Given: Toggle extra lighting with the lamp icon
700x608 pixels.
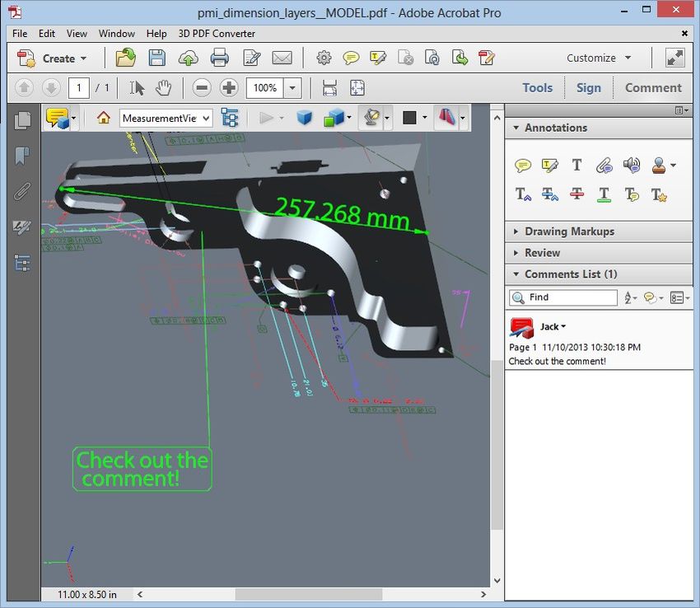Looking at the screenshot, I should [x=371, y=118].
